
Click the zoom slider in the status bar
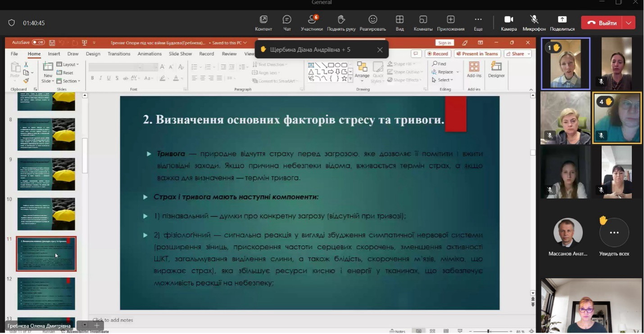coord(489,331)
